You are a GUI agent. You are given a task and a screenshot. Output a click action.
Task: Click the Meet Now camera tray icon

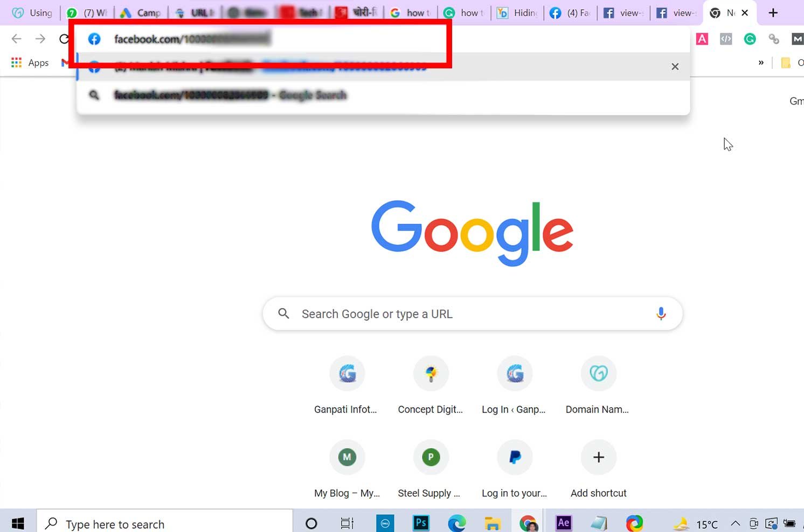click(753, 523)
